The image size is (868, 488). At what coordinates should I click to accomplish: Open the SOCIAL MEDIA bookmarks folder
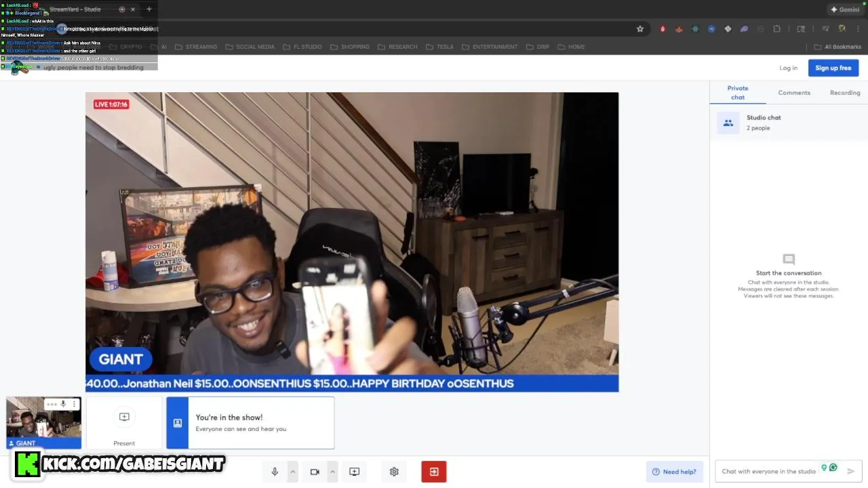pyautogui.click(x=250, y=47)
